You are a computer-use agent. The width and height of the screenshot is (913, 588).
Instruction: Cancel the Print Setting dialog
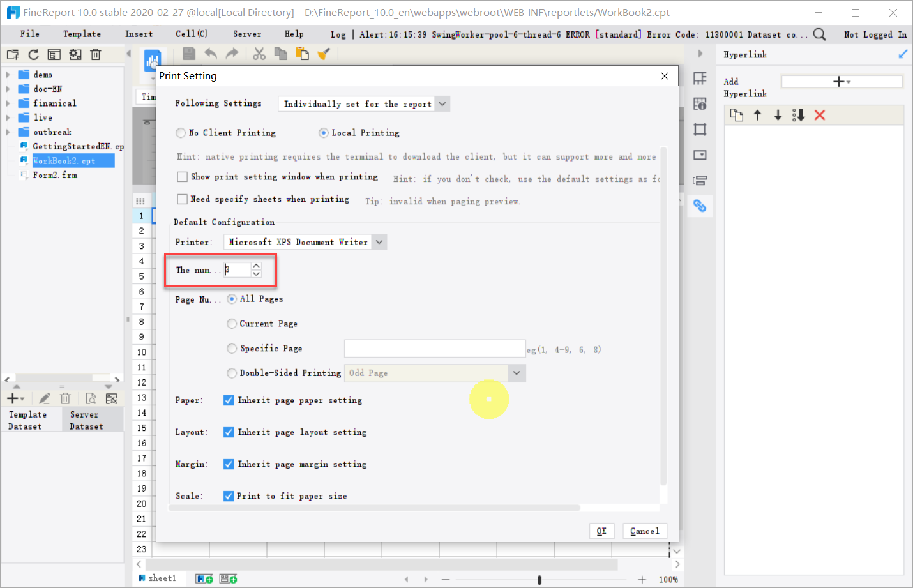[644, 531]
